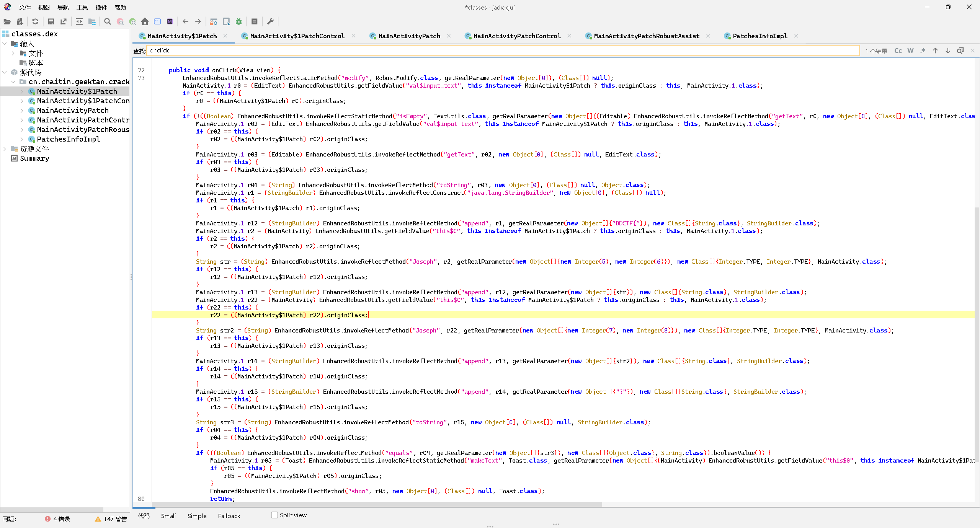Click the Fallback view button
This screenshot has width=980, height=528.
tap(229, 516)
